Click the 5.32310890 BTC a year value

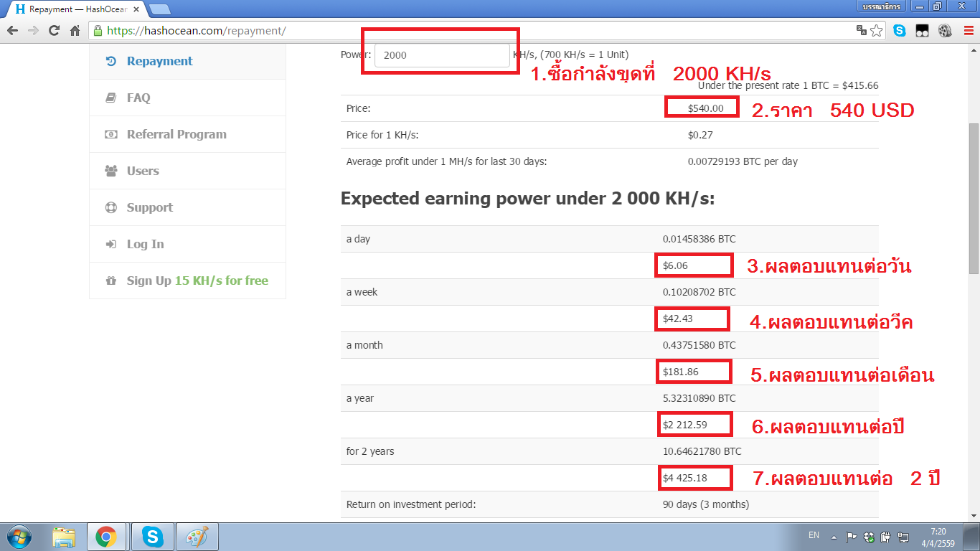pyautogui.click(x=699, y=398)
